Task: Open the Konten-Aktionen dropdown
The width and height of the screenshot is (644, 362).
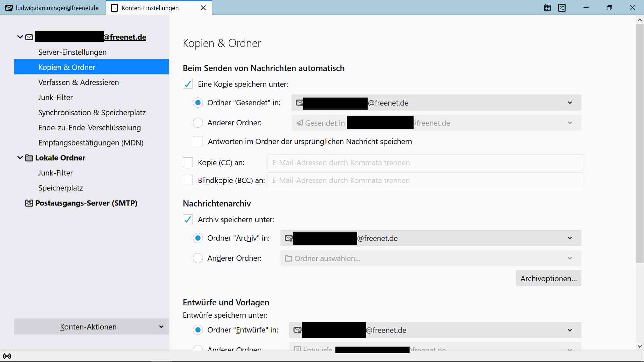Action: 91,327
